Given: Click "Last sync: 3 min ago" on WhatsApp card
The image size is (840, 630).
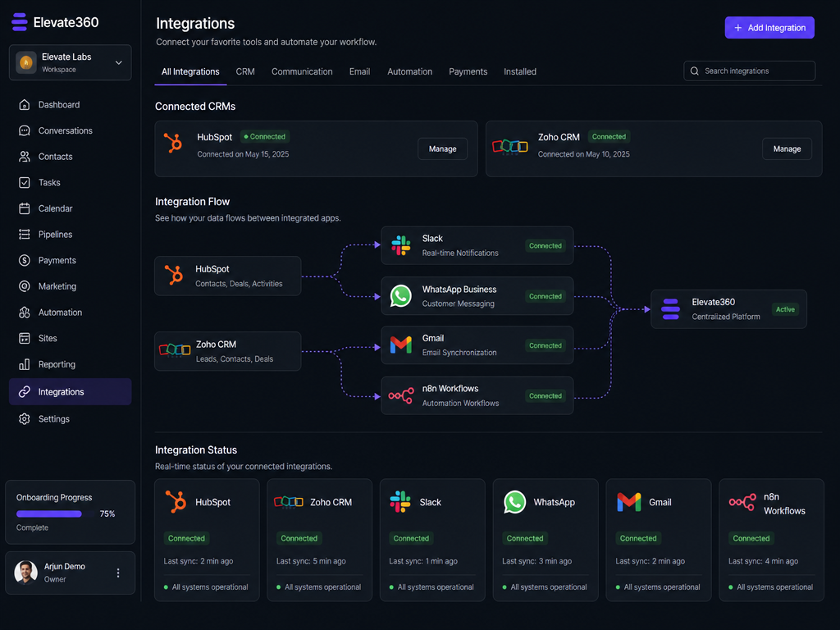Looking at the screenshot, I should click(536, 561).
